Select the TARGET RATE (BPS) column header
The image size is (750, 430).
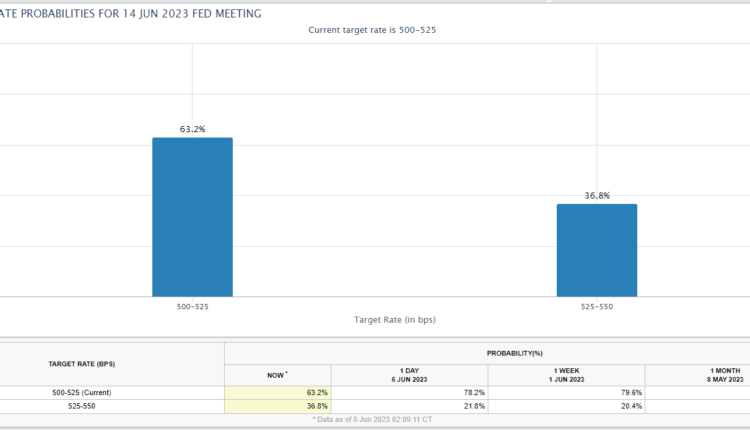[87, 364]
